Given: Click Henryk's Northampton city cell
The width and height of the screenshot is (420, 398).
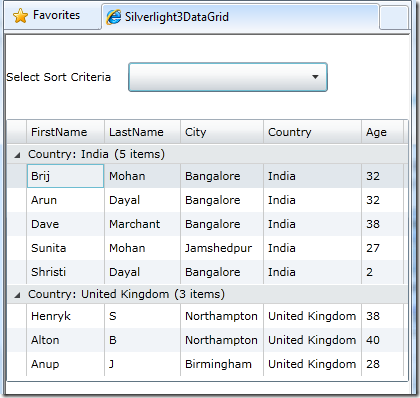Looking at the screenshot, I should (x=222, y=316).
